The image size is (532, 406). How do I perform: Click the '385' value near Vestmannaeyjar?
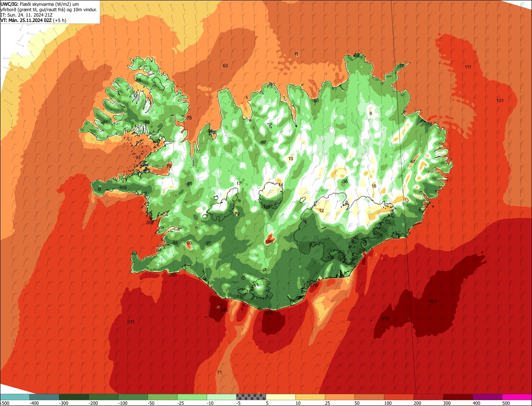point(224,310)
